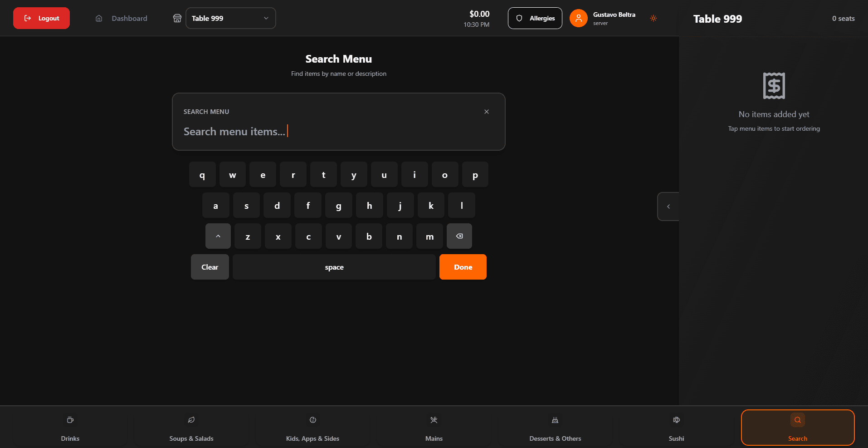868x448 pixels.
Task: Click the storefront icon beside the table selector
Action: [x=177, y=18]
